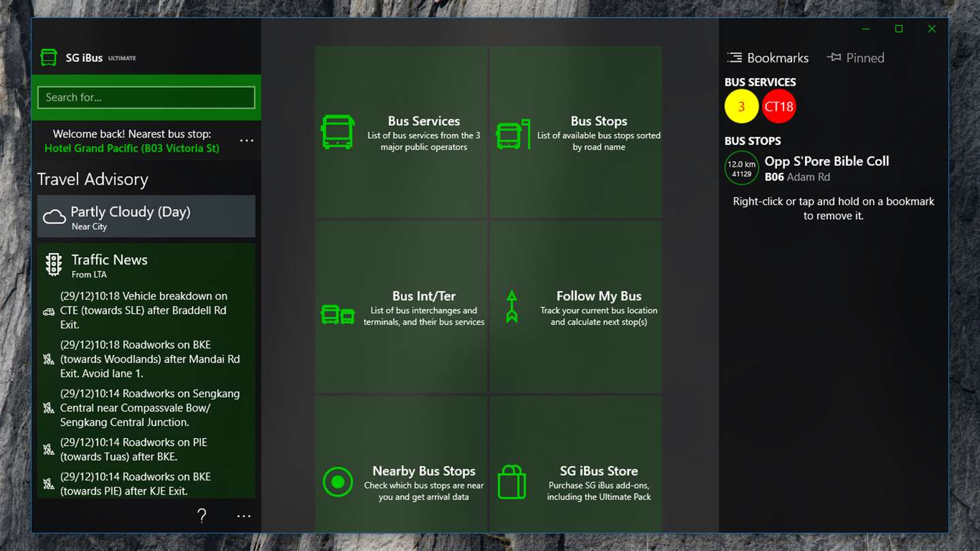
Task: Open the Bus Stops tile
Action: point(576,132)
